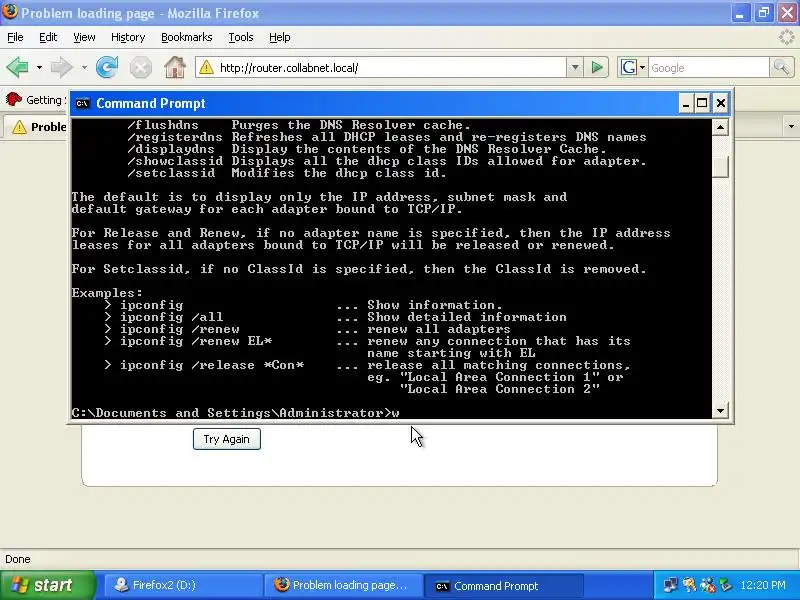Open the search engine chooser dropdown
The width and height of the screenshot is (800, 600).
pos(642,67)
